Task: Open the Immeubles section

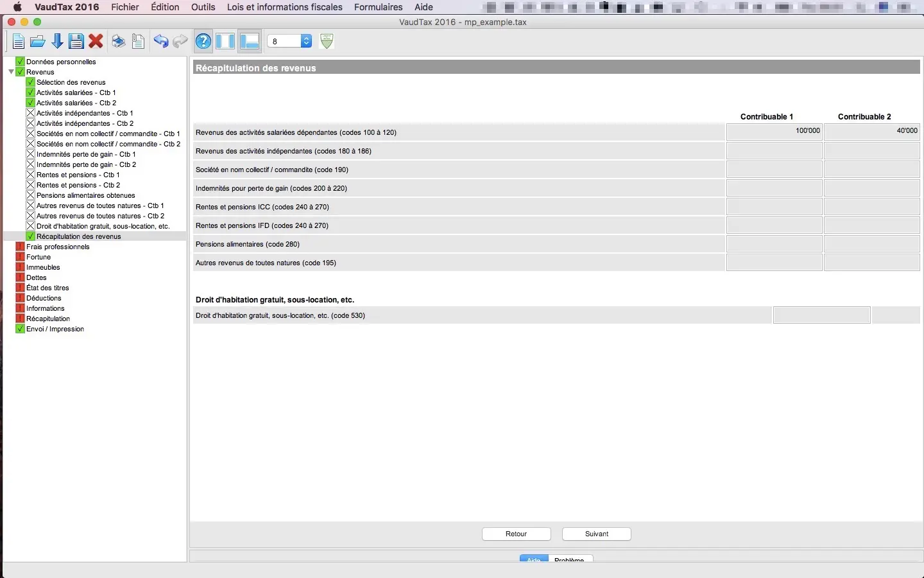Action: (43, 267)
